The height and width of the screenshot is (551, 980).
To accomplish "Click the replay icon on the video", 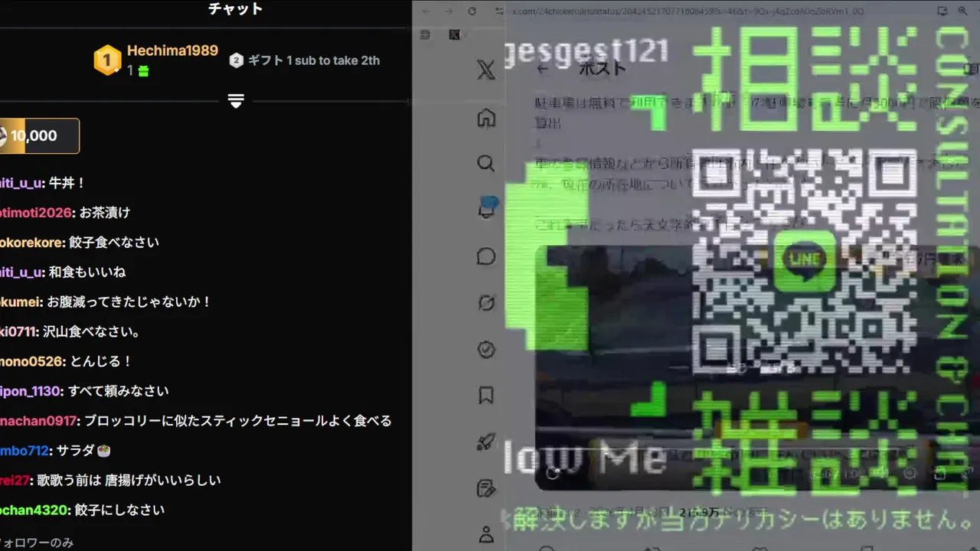I will point(552,473).
